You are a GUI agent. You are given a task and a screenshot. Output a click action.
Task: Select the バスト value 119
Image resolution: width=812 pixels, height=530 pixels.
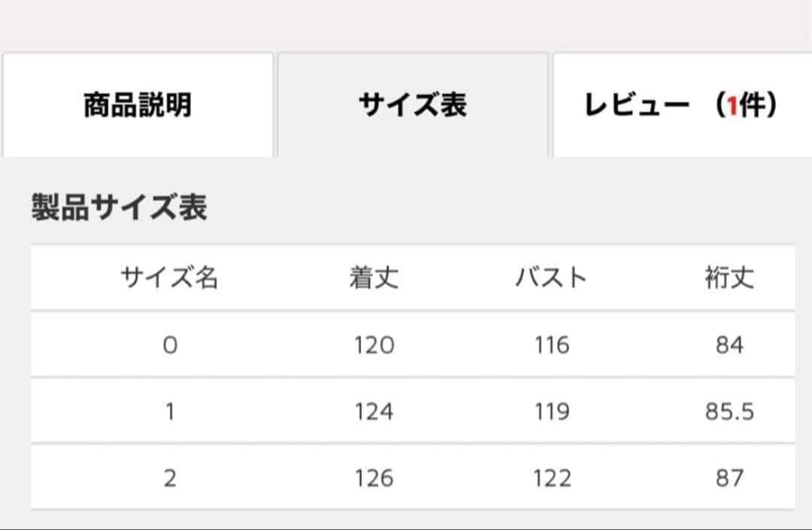tap(551, 411)
